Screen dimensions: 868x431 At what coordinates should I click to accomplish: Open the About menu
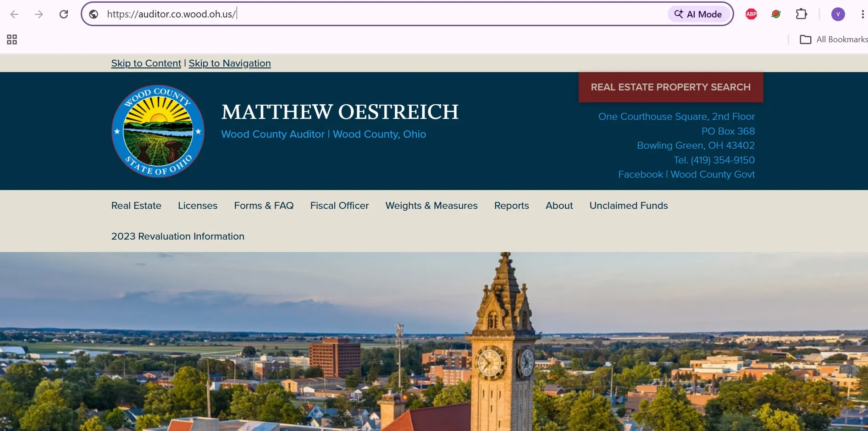coord(559,206)
